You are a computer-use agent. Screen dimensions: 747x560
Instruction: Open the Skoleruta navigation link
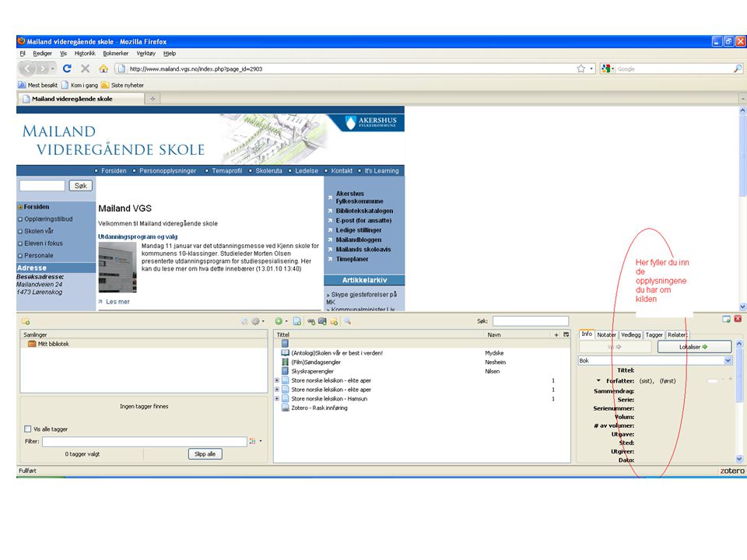[268, 170]
